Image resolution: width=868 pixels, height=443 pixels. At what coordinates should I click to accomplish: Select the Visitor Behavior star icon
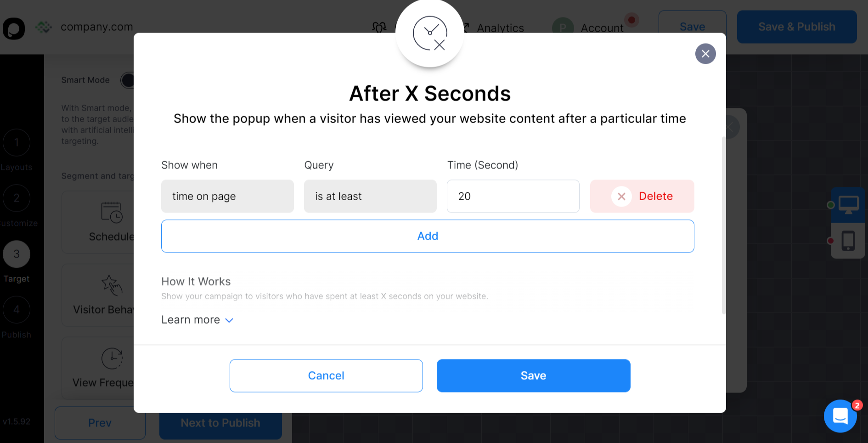(112, 286)
